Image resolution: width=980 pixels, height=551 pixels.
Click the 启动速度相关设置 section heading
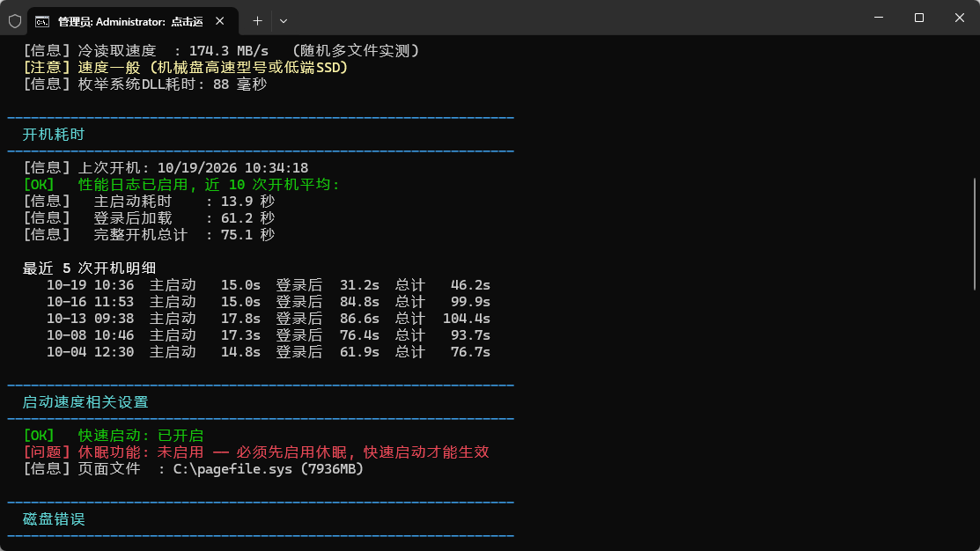point(85,402)
